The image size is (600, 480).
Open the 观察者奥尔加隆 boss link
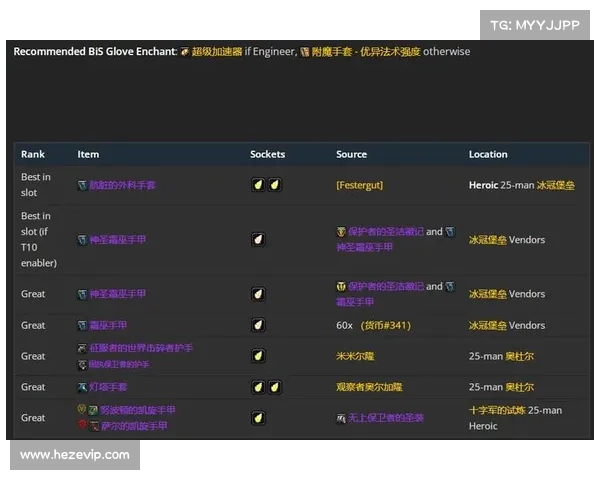[x=369, y=387]
